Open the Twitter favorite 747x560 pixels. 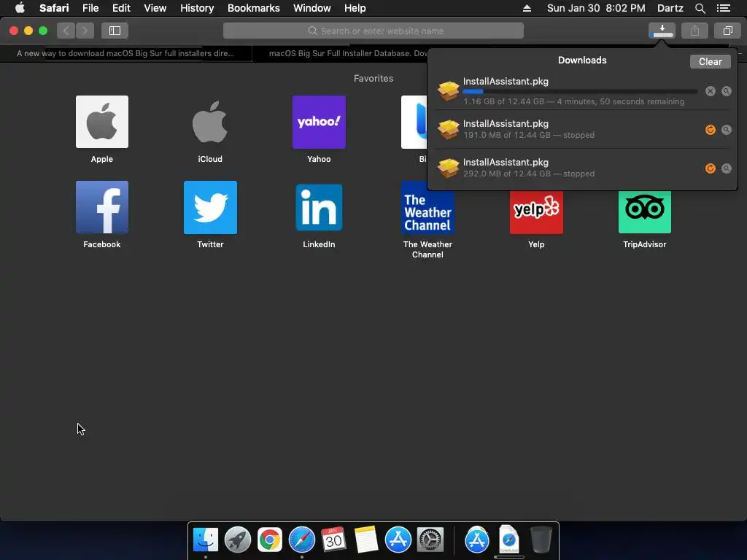coord(210,214)
